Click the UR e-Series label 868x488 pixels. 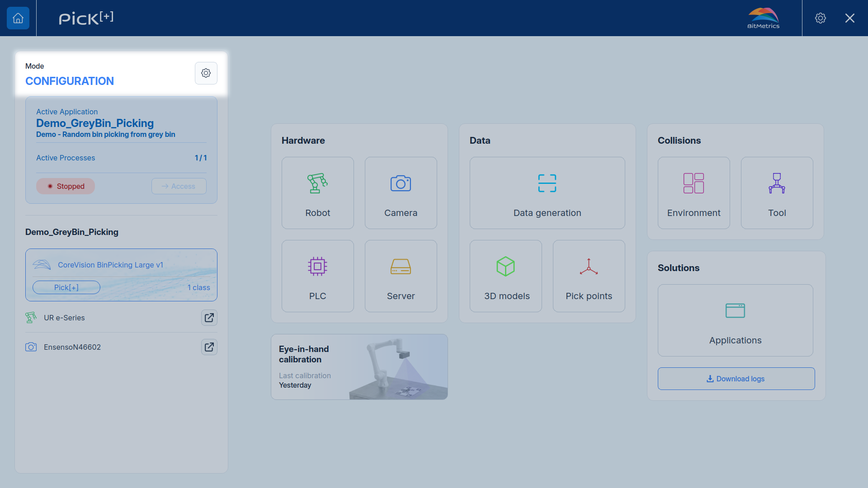(x=64, y=318)
